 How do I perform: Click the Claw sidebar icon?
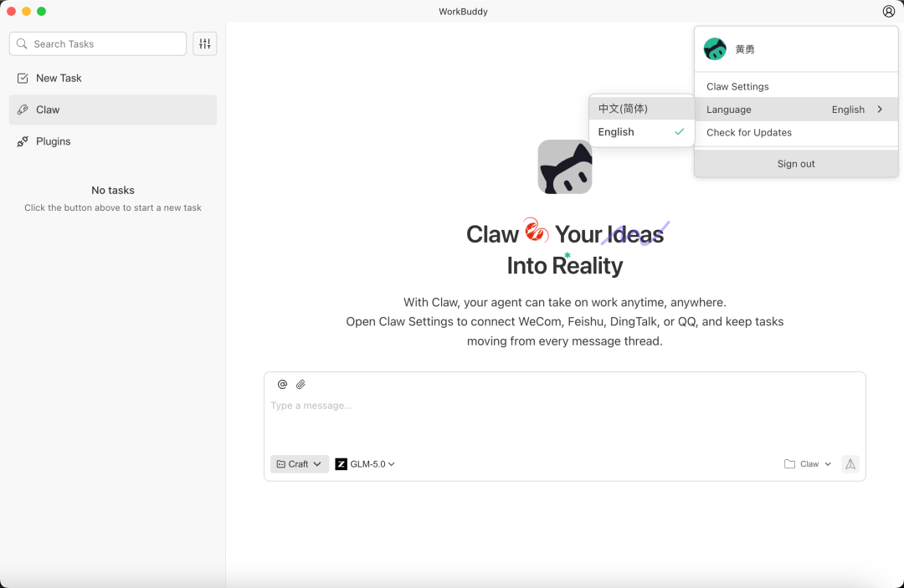(x=23, y=110)
